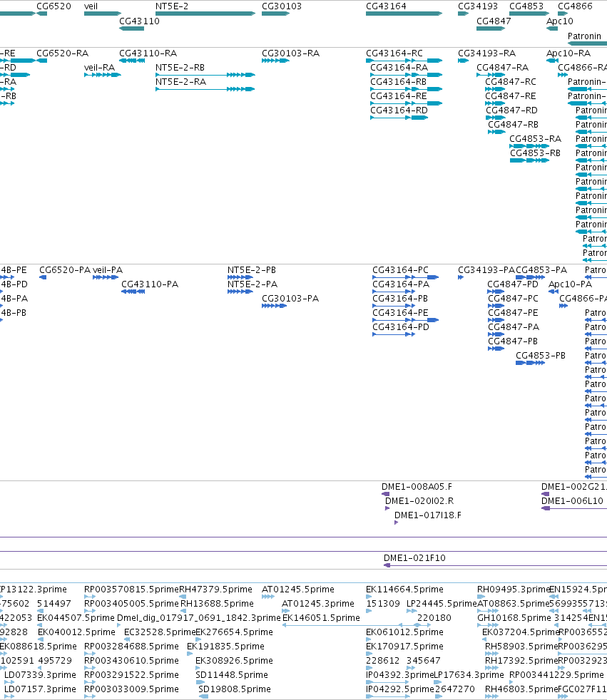Select transcript CG43164-RD
This screenshot has width=607, height=700.
[399, 110]
